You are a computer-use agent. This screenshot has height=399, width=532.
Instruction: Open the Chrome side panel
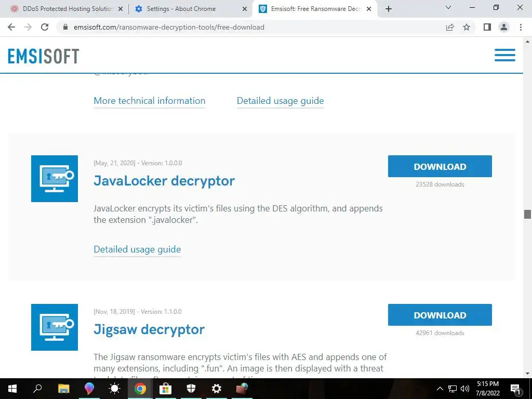pyautogui.click(x=487, y=27)
